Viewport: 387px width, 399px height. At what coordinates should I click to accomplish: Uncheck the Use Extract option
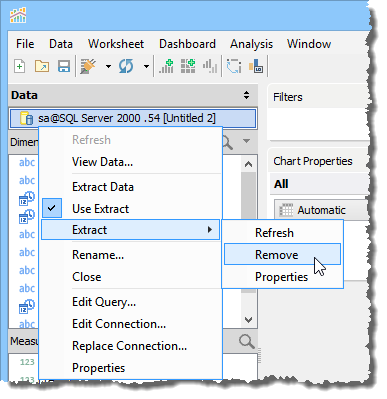tap(130, 209)
